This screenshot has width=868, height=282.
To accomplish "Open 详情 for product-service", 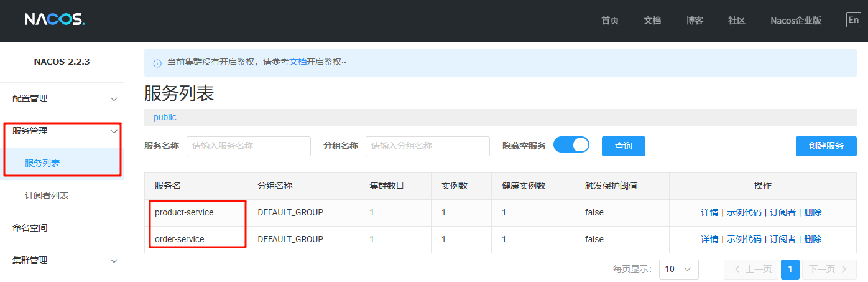I will coord(709,212).
